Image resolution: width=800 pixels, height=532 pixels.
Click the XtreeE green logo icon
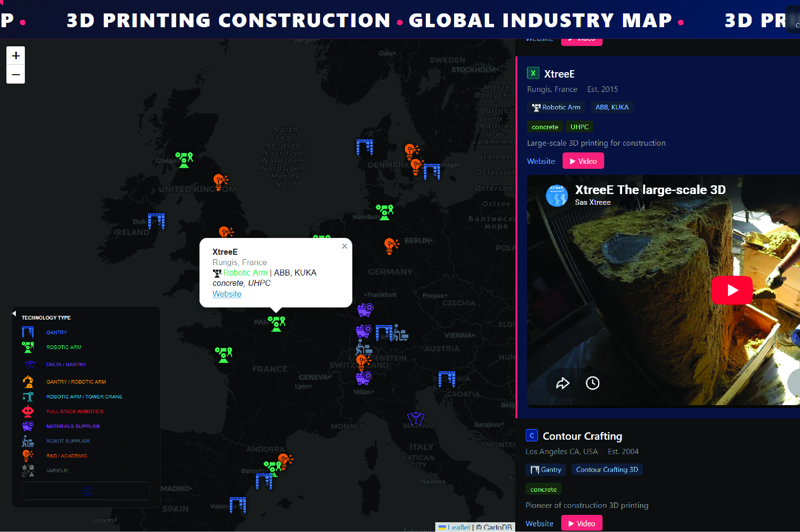(x=533, y=73)
